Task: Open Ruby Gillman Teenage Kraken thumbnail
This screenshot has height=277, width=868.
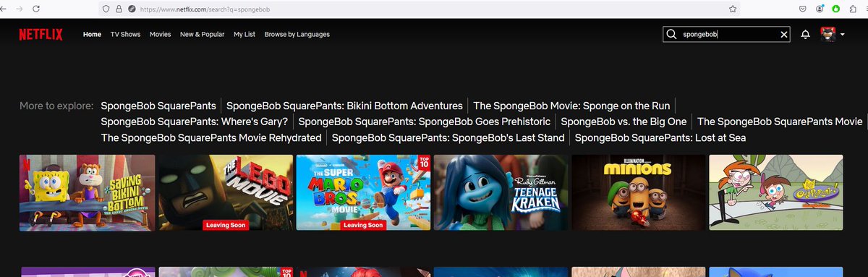Action: point(501,192)
